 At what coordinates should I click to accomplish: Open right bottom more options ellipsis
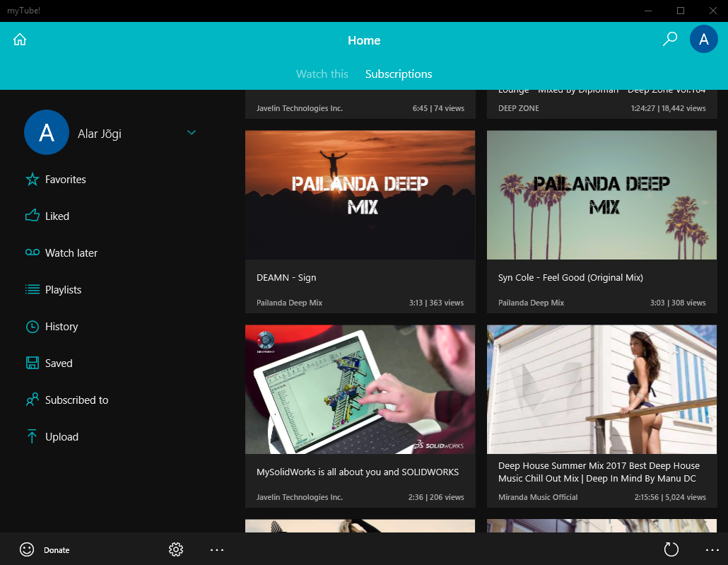[712, 550]
